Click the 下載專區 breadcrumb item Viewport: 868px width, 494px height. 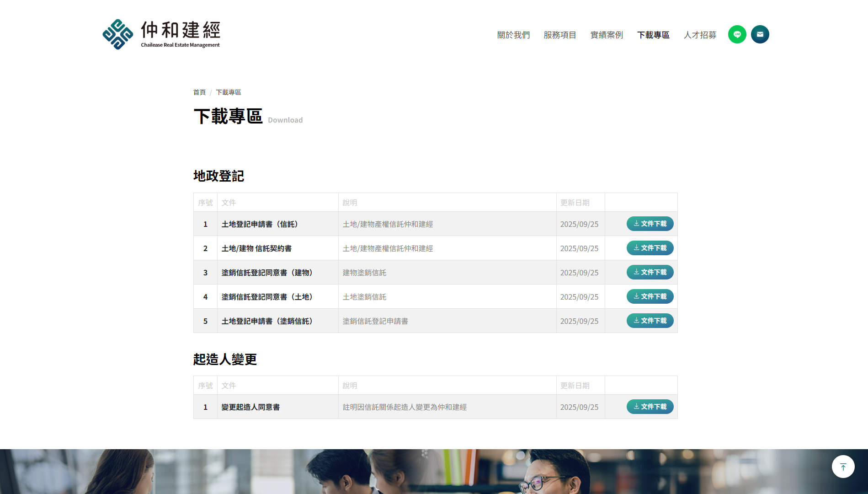[x=229, y=92]
